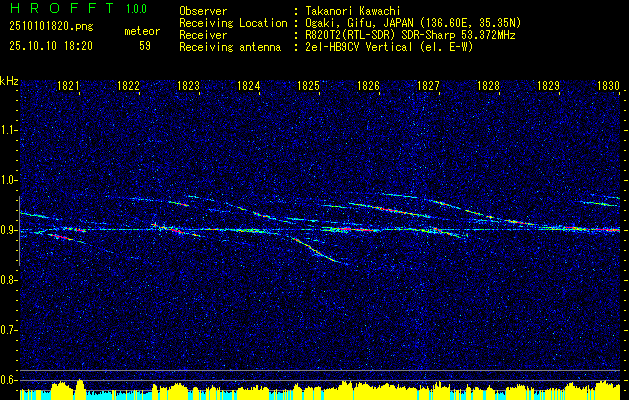Click the 1822 time marker
The height and width of the screenshot is (400, 629).
[128, 85]
